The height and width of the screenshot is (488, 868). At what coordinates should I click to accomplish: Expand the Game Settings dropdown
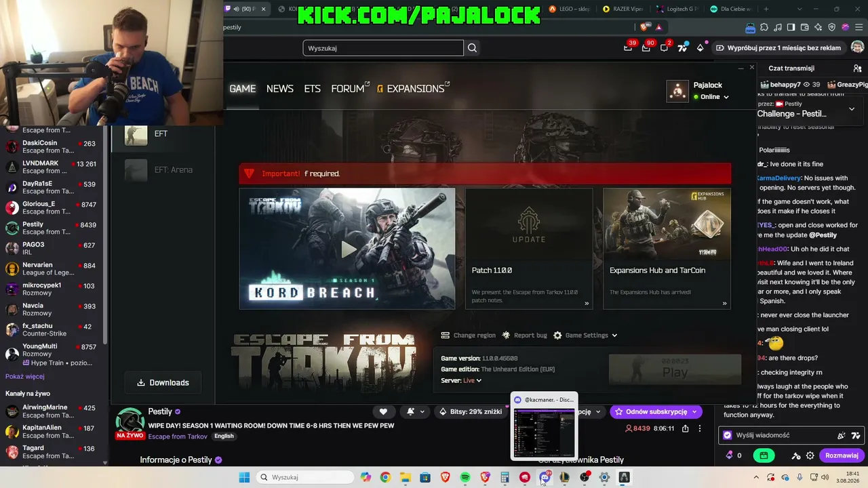pyautogui.click(x=585, y=335)
